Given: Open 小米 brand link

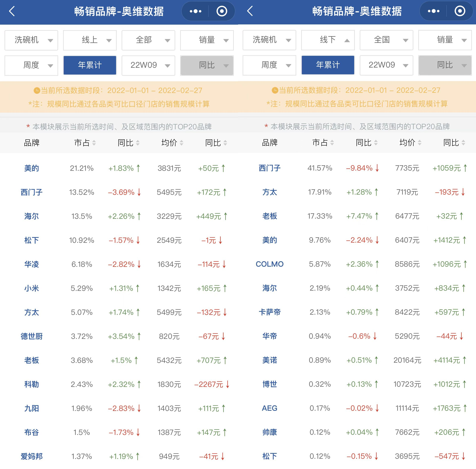Looking at the screenshot, I should point(32,288).
